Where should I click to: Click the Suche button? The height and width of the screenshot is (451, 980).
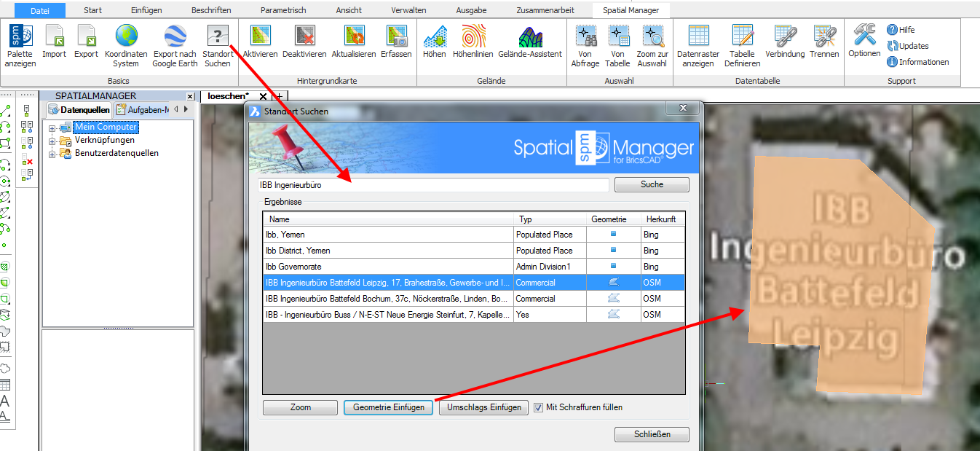point(651,184)
